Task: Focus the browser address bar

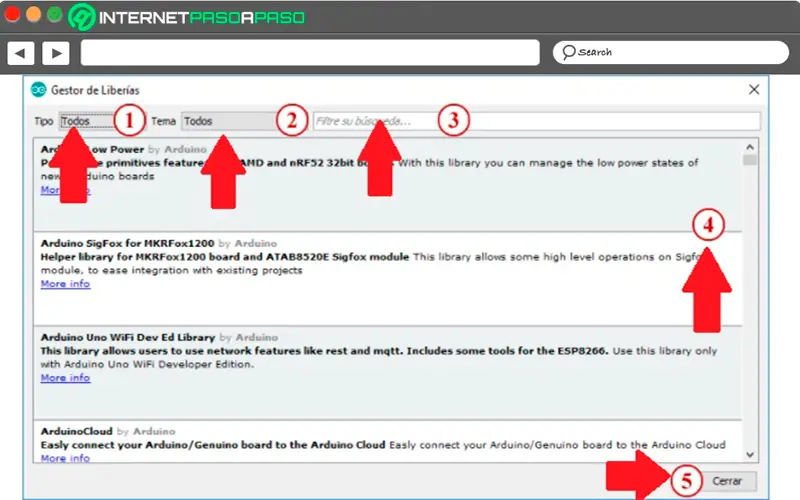Action: [310, 53]
